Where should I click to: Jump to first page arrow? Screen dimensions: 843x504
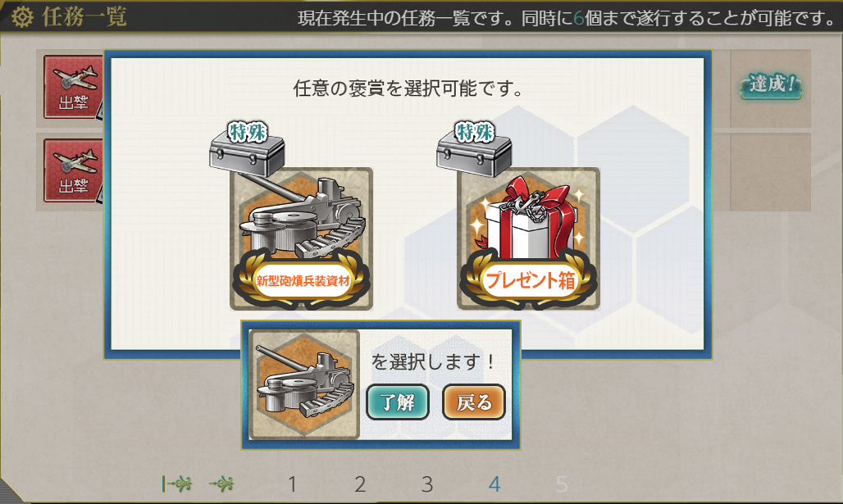[176, 484]
